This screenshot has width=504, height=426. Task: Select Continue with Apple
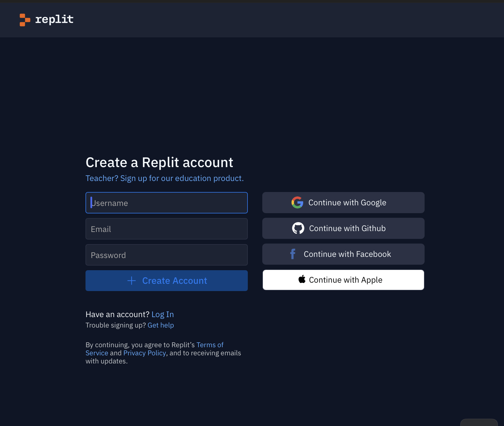pos(343,280)
